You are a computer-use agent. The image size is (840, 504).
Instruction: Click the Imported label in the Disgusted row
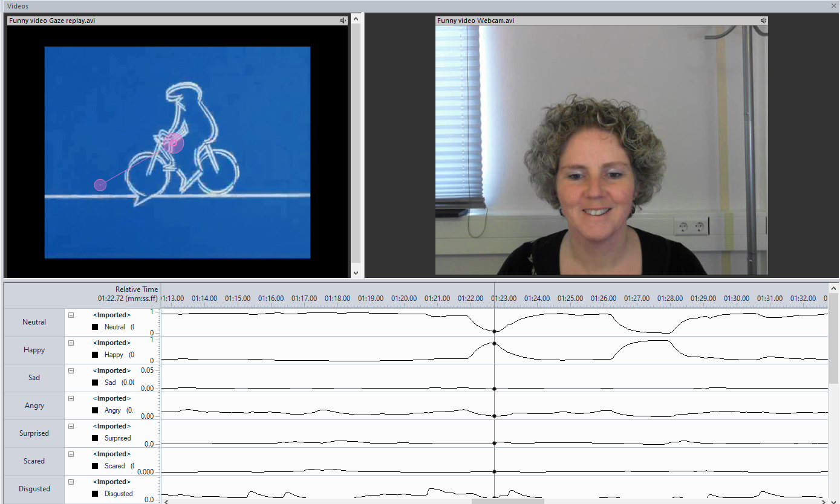pyautogui.click(x=112, y=482)
